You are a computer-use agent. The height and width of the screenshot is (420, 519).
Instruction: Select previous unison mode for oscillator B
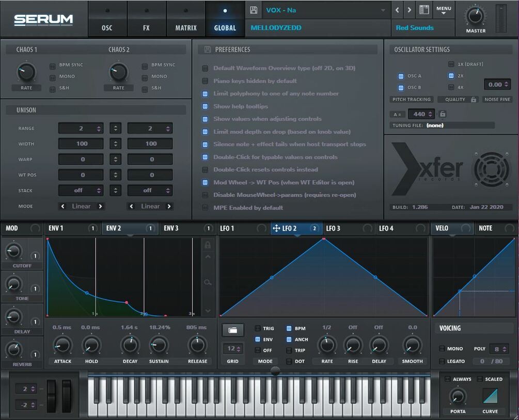pyautogui.click(x=131, y=206)
